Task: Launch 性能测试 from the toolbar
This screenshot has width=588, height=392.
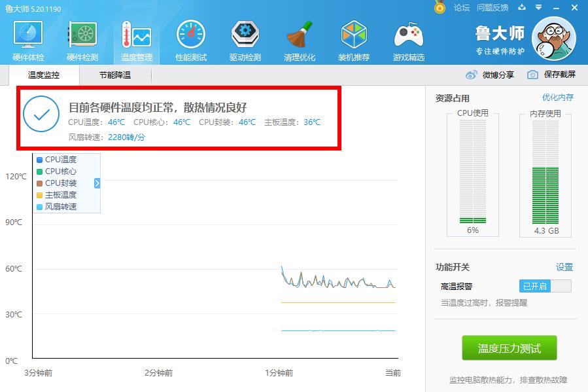Action: coord(190,39)
